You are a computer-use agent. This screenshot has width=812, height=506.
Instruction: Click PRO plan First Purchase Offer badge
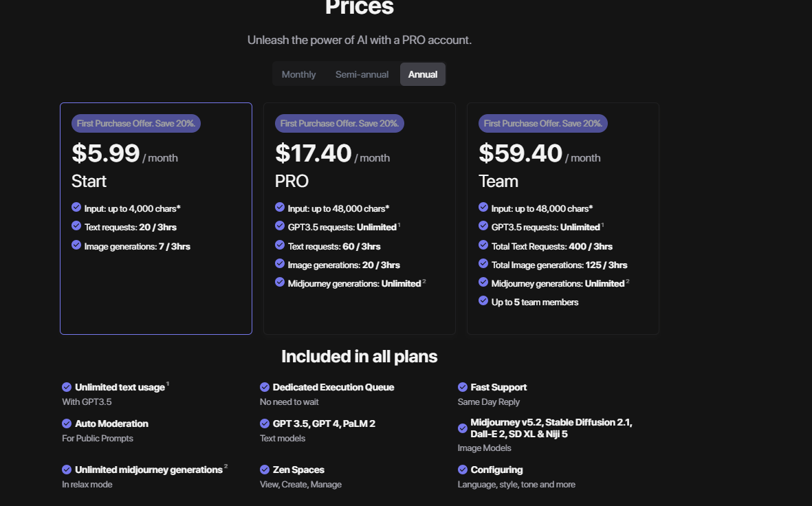pyautogui.click(x=340, y=124)
